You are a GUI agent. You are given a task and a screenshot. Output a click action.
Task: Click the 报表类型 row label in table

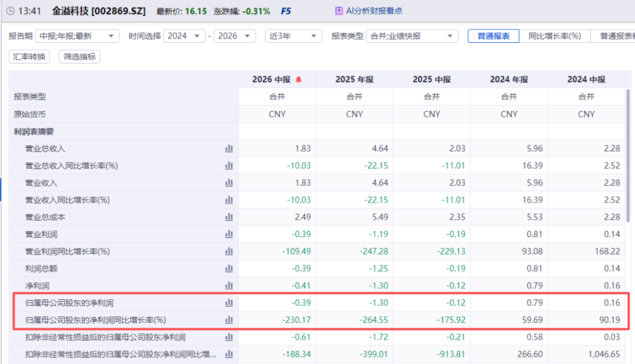click(30, 96)
